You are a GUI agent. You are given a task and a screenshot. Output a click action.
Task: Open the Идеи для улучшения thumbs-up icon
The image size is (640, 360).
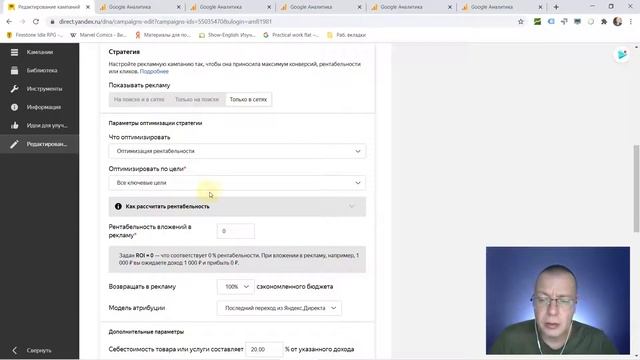pyautogui.click(x=14, y=125)
